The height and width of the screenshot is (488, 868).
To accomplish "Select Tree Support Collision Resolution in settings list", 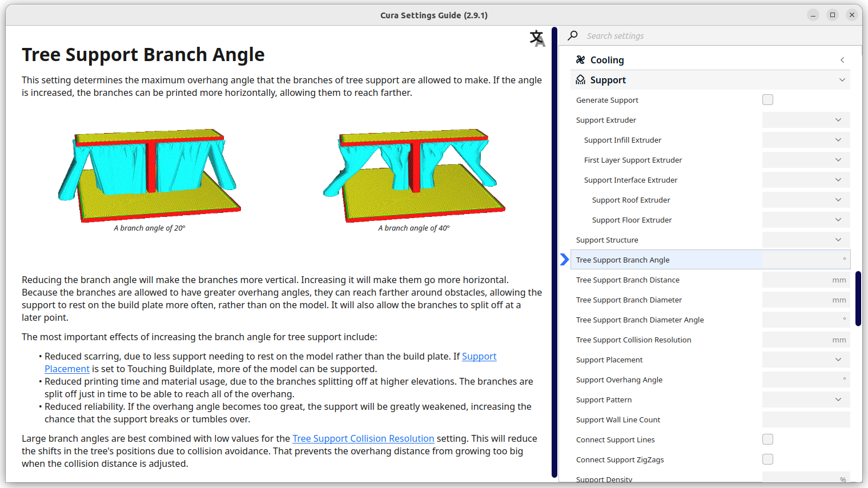I will pos(633,340).
